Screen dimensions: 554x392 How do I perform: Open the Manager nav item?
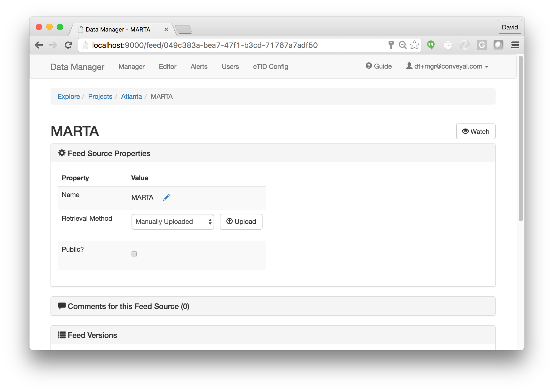click(x=132, y=66)
